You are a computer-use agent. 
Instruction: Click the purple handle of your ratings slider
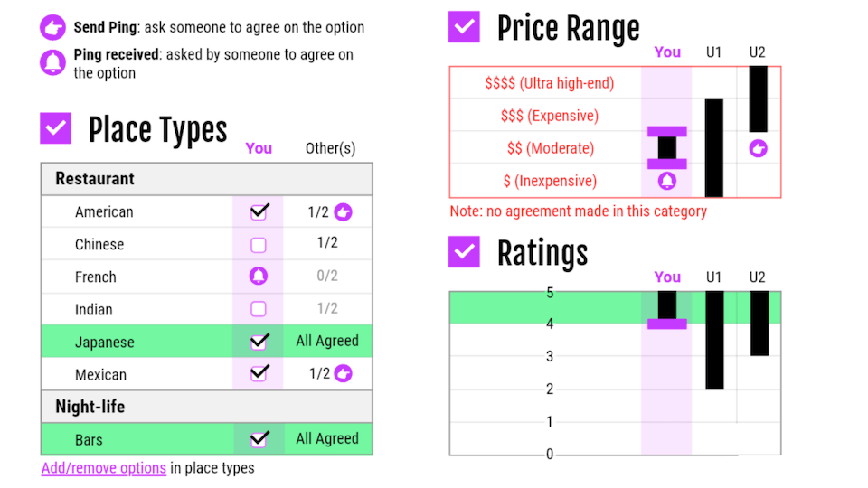click(667, 324)
